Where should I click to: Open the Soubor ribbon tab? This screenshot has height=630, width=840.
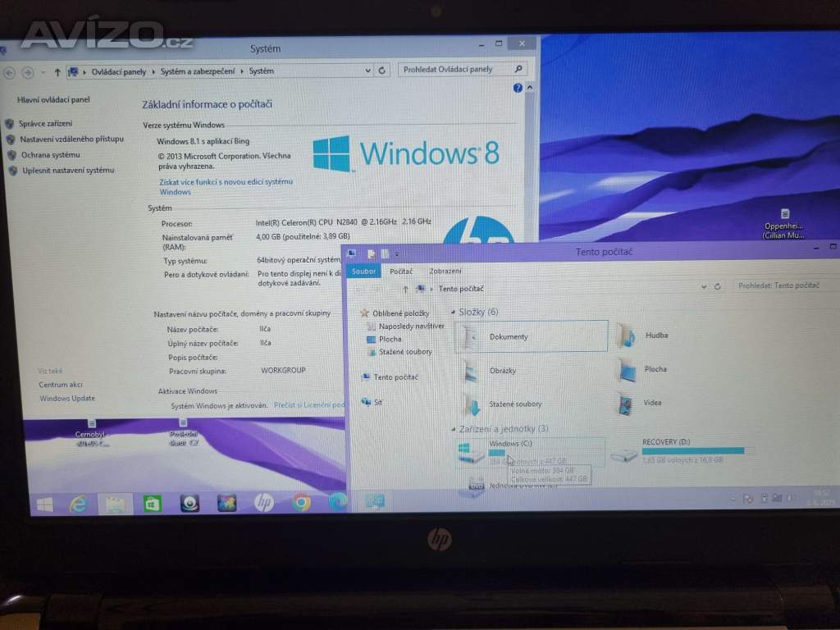tap(363, 271)
